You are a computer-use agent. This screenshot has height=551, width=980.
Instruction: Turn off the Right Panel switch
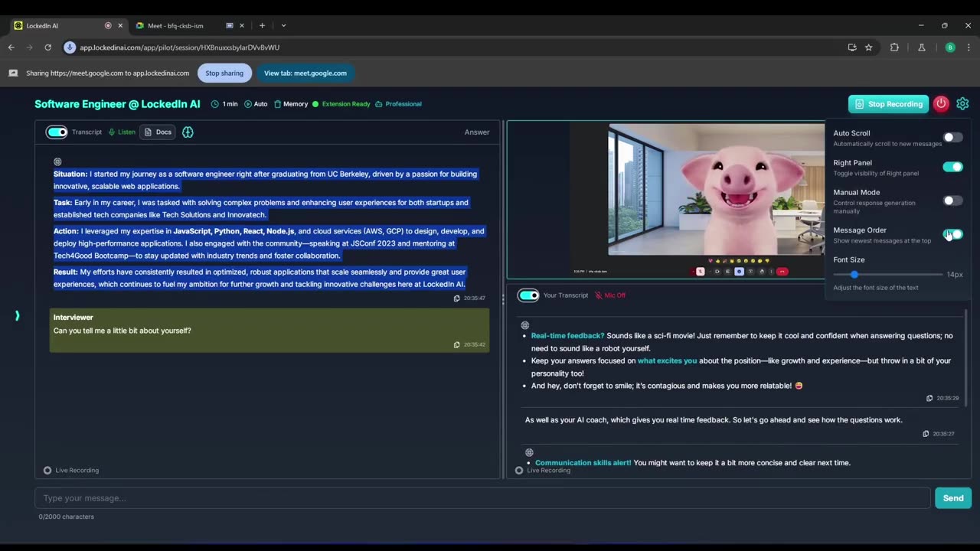(952, 167)
